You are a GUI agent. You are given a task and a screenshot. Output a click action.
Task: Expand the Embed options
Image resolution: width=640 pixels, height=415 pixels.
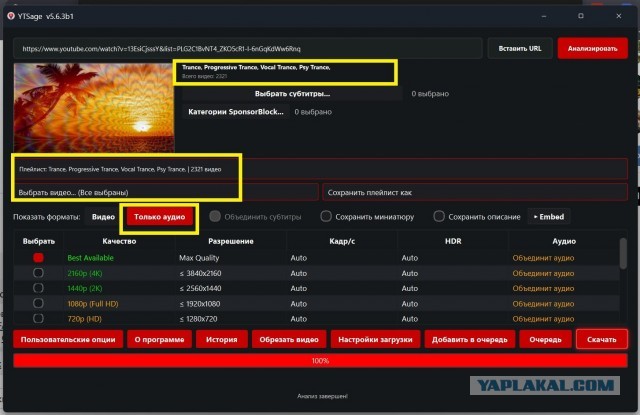click(x=549, y=217)
